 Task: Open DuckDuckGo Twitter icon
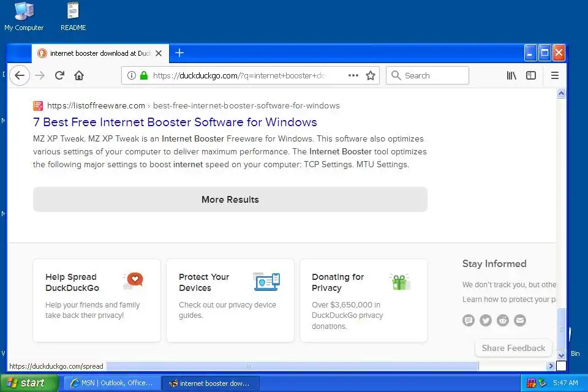486,320
